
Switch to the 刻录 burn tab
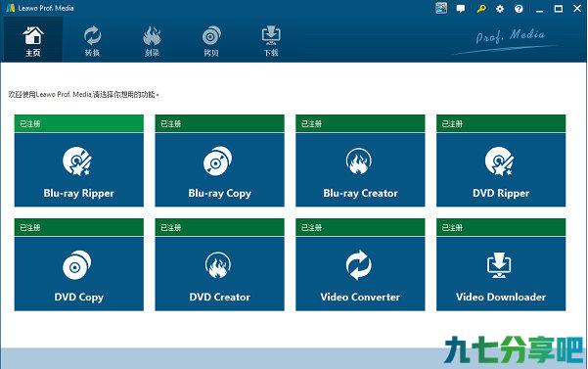(x=152, y=40)
